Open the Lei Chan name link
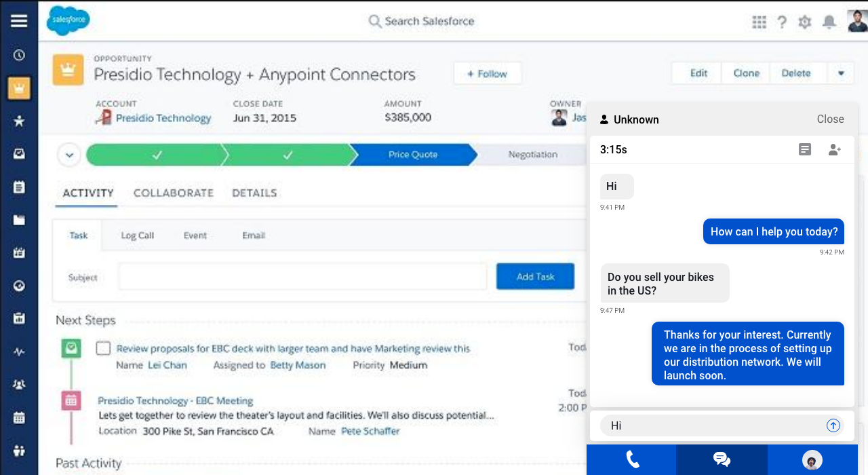 167,365
